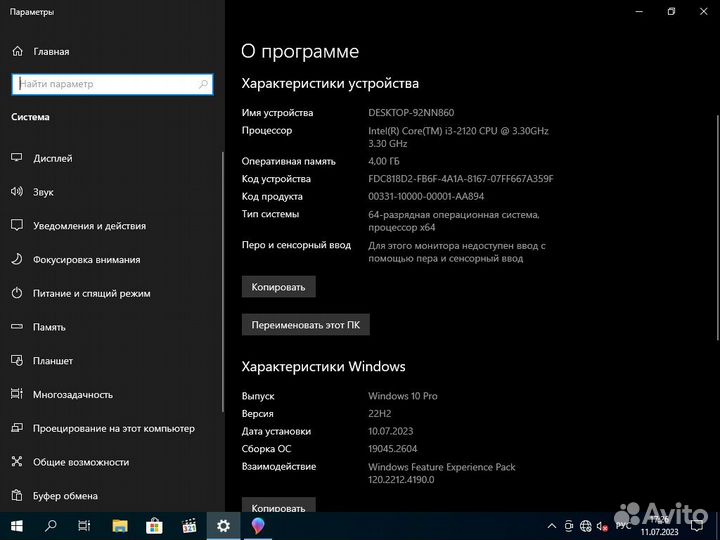Click Копировать under Windows characteristics
This screenshot has height=540, width=720.
279,505
